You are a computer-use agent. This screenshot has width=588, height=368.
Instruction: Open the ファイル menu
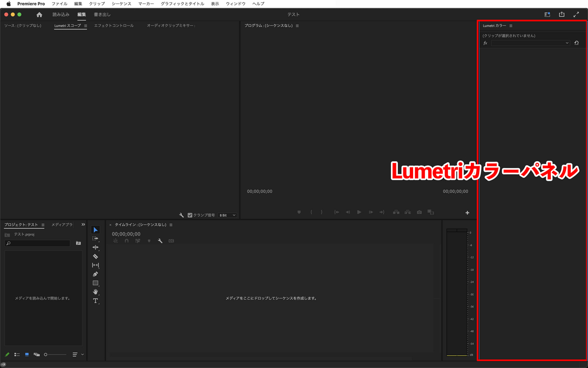pyautogui.click(x=59, y=3)
